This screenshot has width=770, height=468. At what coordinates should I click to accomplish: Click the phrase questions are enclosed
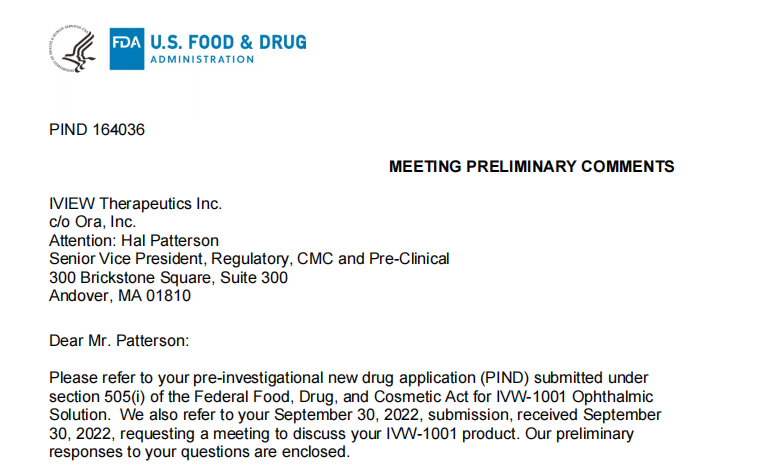265,452
